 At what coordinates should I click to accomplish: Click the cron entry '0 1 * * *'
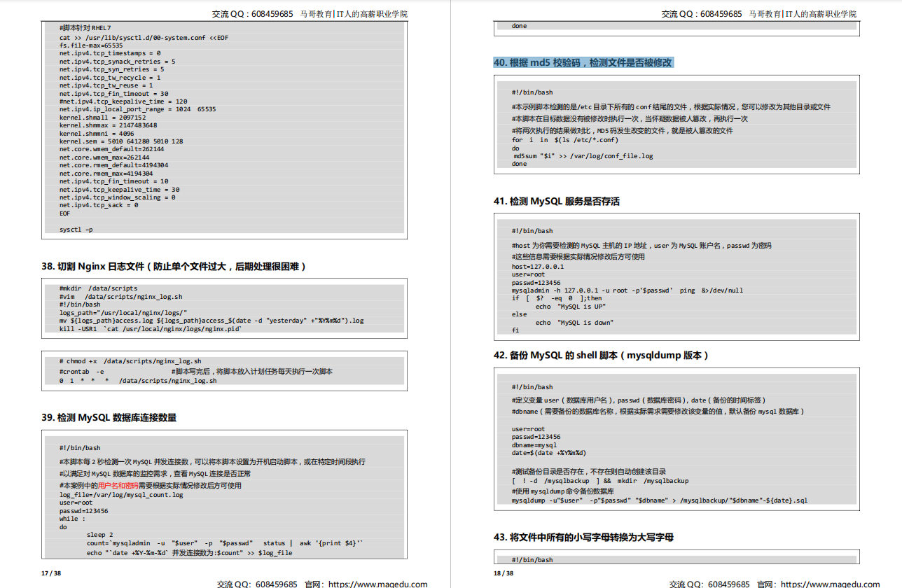[x=138, y=381]
